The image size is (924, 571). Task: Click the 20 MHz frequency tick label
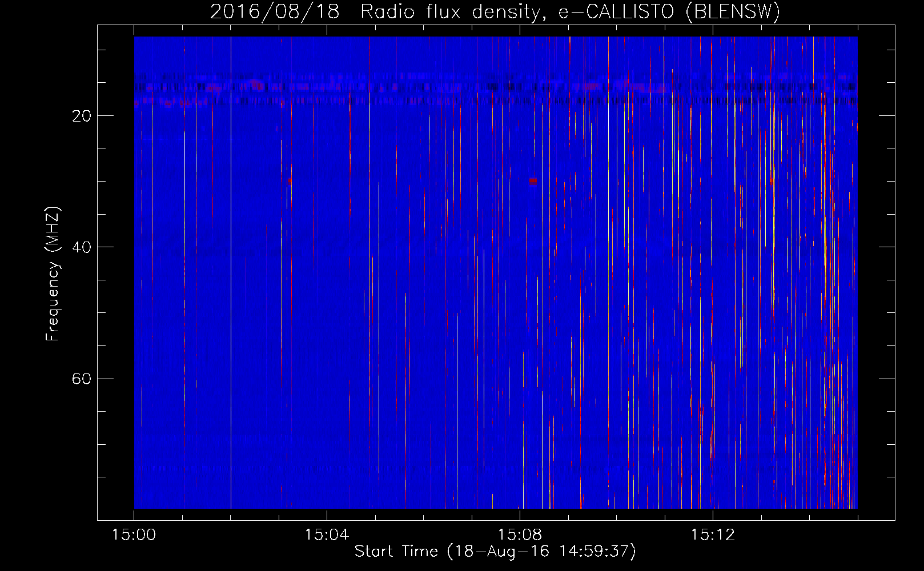(x=81, y=116)
